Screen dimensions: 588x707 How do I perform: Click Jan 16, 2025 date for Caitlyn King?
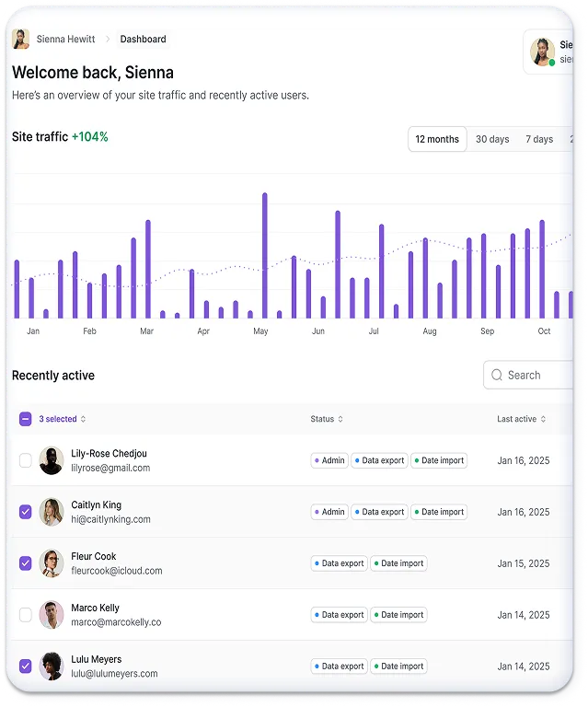(x=523, y=512)
